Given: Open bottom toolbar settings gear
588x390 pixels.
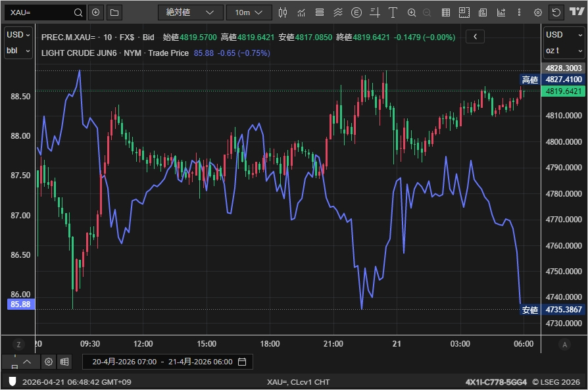Looking at the screenshot, I should (x=49, y=362).
